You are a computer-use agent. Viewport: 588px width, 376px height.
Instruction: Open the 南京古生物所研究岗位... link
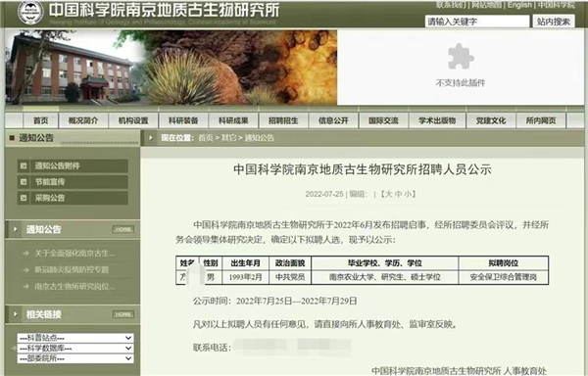coord(74,287)
